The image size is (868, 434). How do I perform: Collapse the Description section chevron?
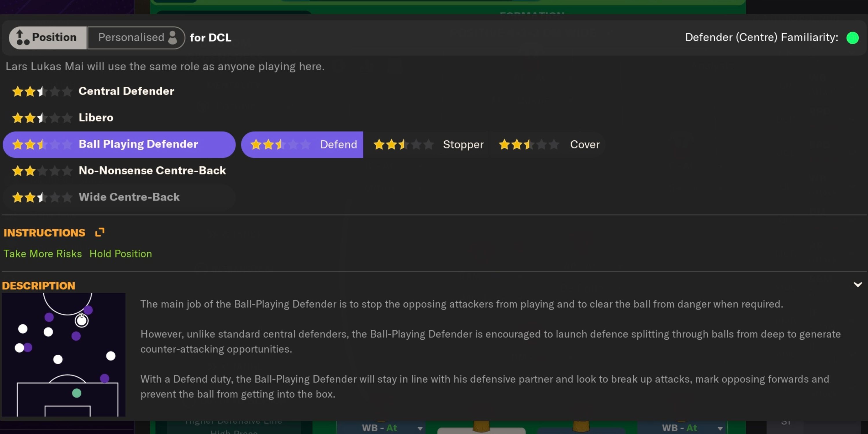click(858, 284)
